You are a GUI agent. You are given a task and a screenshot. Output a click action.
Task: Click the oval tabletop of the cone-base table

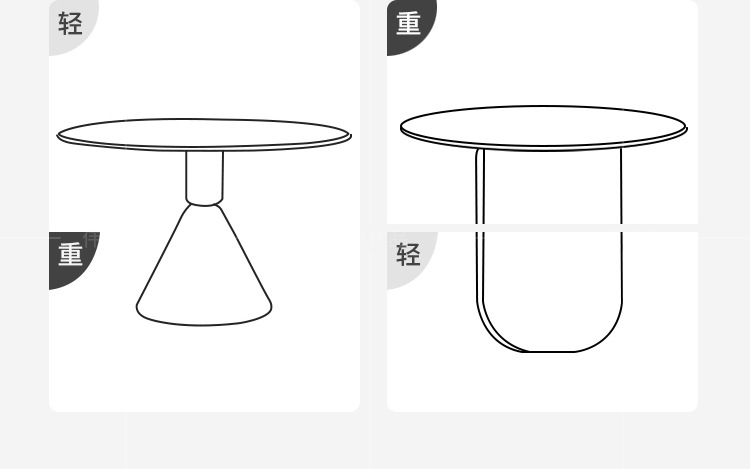tap(204, 135)
